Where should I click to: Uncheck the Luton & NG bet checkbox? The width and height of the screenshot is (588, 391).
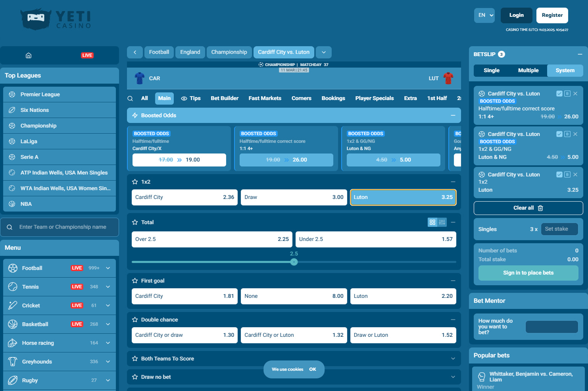coord(559,134)
